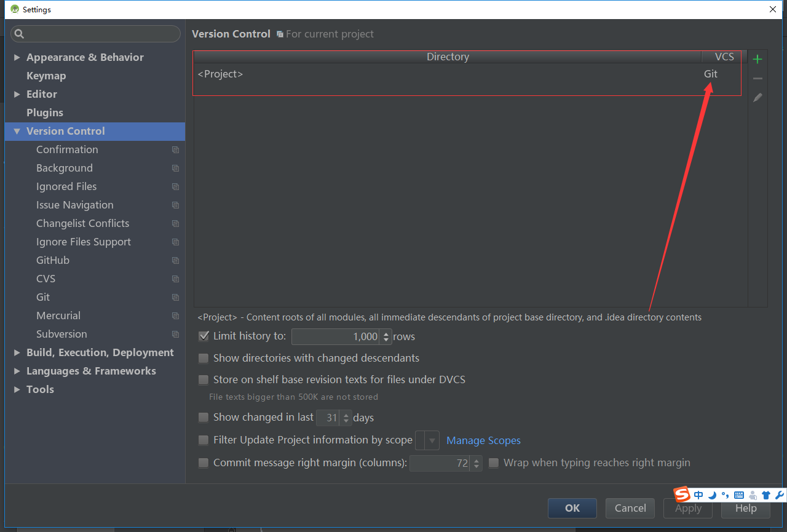Click in the settings search field

(95, 34)
